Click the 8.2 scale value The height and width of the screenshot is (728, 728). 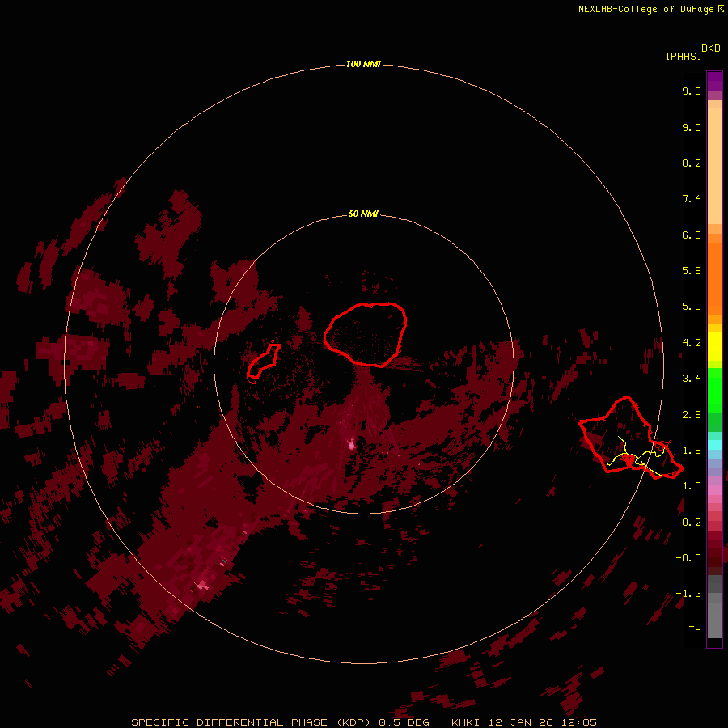coord(692,163)
